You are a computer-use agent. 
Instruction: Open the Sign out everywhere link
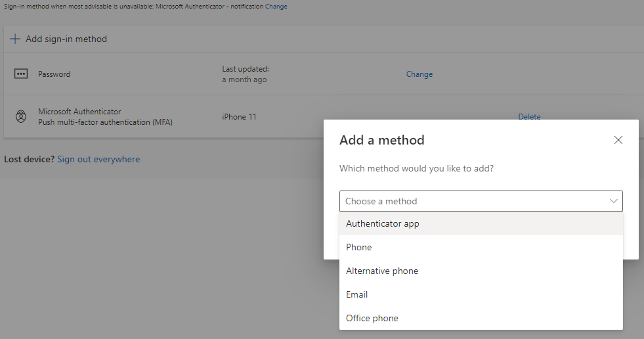pos(98,159)
